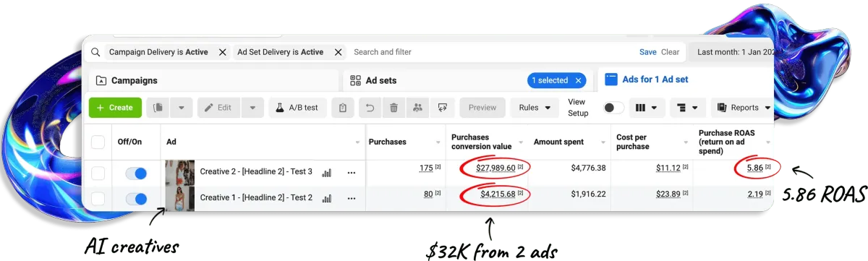Click the audience people icon
Viewport: 868px width, 261px height.
417,108
